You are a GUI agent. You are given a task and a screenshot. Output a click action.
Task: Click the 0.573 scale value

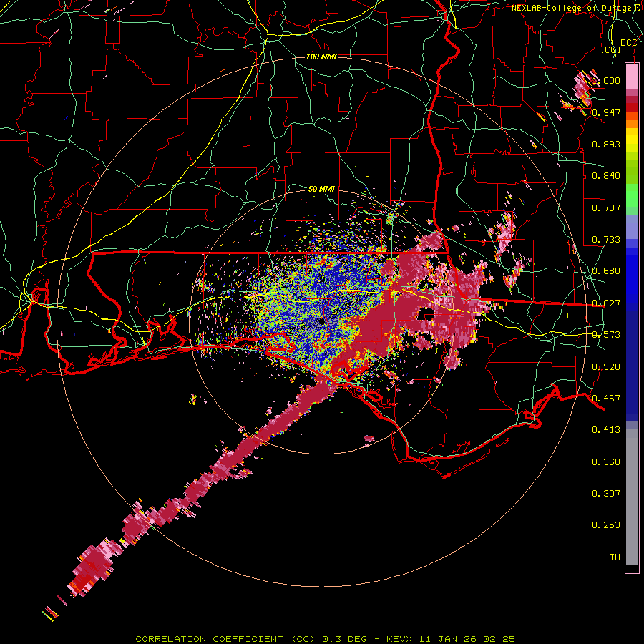pyautogui.click(x=606, y=335)
